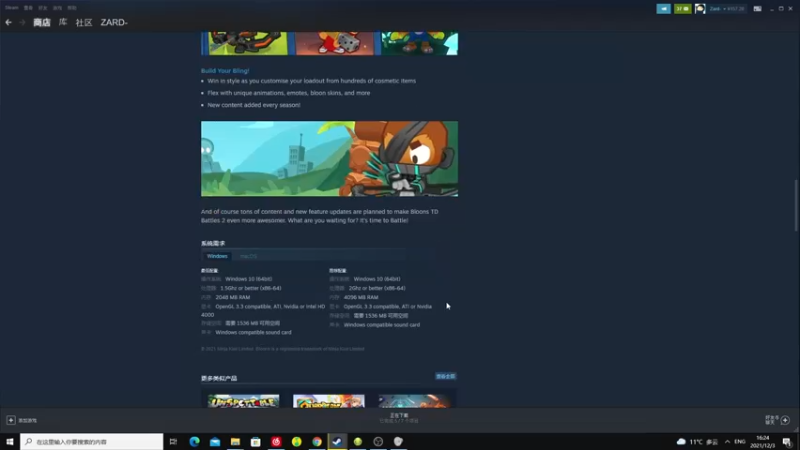
Task: Click the Build Your Bling! heading
Action: click(225, 71)
